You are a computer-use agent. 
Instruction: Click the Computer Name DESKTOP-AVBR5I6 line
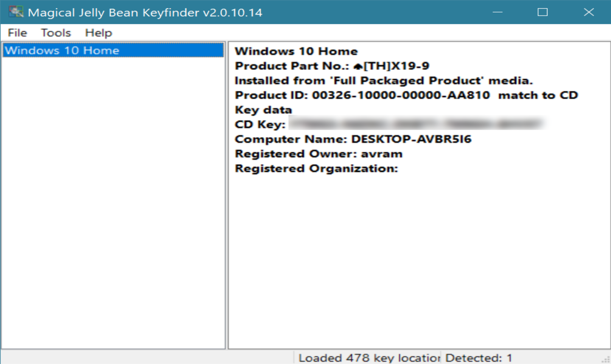353,139
